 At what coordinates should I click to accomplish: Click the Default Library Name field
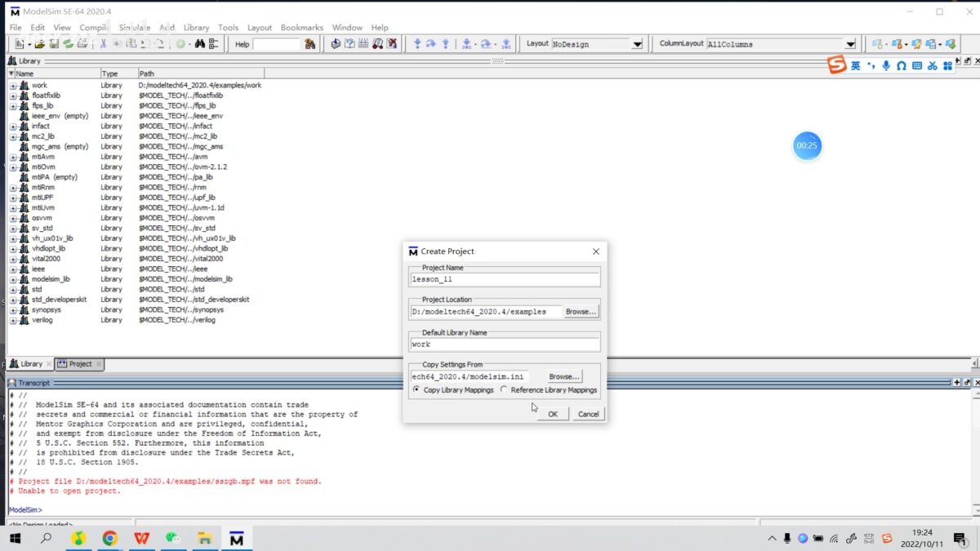tap(505, 344)
